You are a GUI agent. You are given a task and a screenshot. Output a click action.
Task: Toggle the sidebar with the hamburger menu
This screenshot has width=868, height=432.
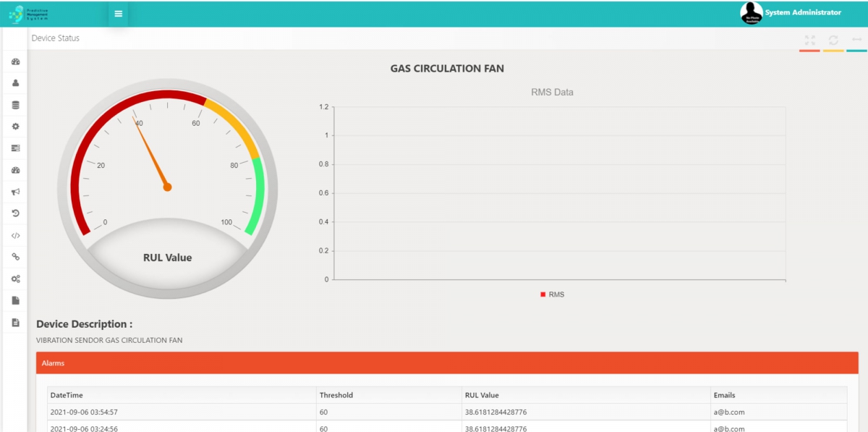pyautogui.click(x=118, y=12)
